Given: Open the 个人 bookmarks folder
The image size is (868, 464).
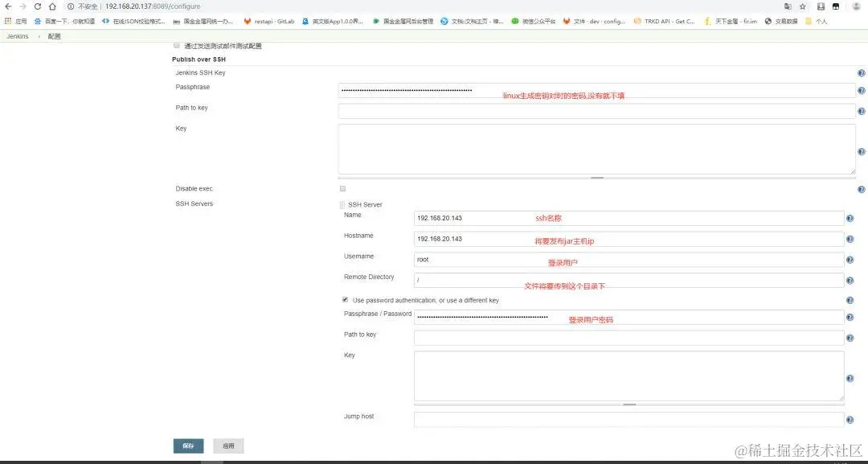Looking at the screenshot, I should click(817, 22).
